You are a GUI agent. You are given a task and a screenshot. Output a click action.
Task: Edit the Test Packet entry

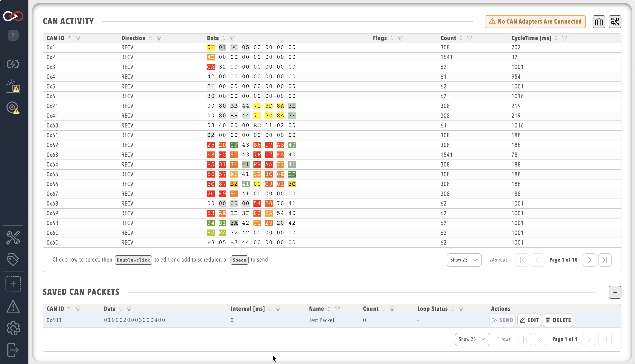click(x=529, y=320)
